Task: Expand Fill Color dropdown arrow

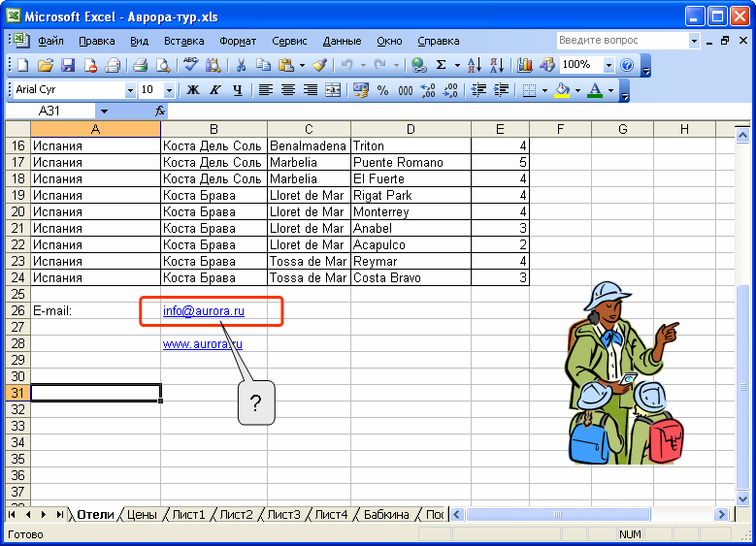Action: pos(577,90)
